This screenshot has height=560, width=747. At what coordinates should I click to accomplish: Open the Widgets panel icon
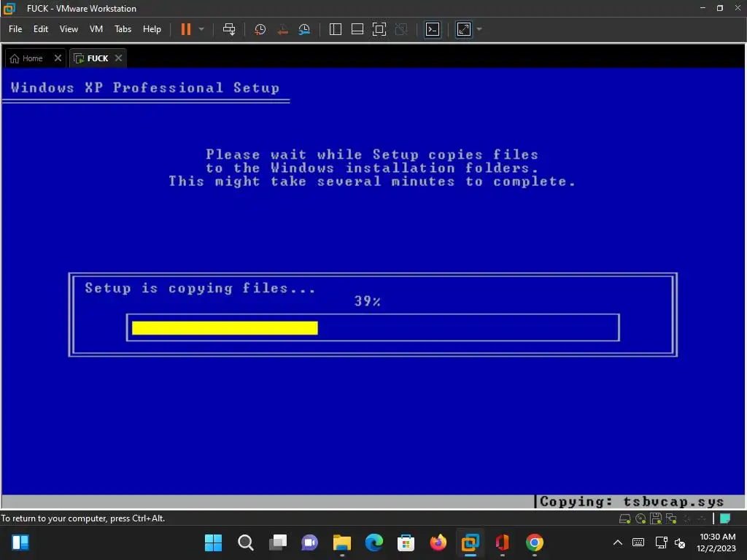20,542
